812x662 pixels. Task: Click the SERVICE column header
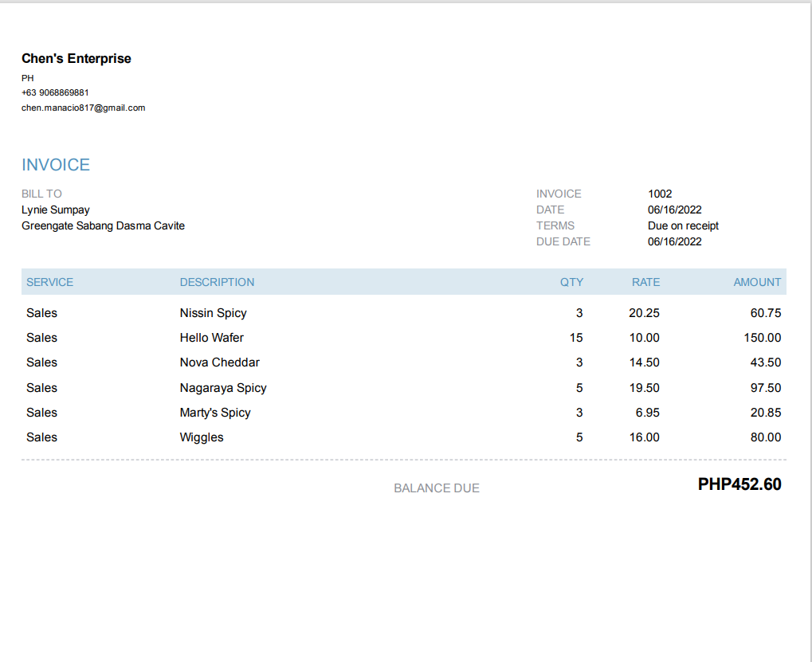coord(49,282)
